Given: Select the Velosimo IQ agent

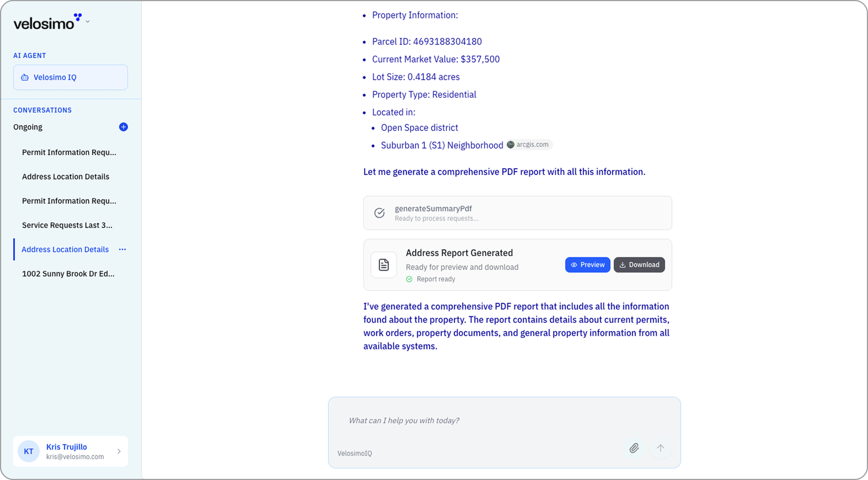Looking at the screenshot, I should pos(70,77).
